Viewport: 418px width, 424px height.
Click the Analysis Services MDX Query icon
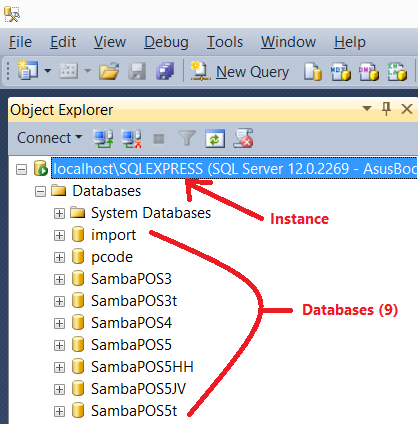pos(341,71)
